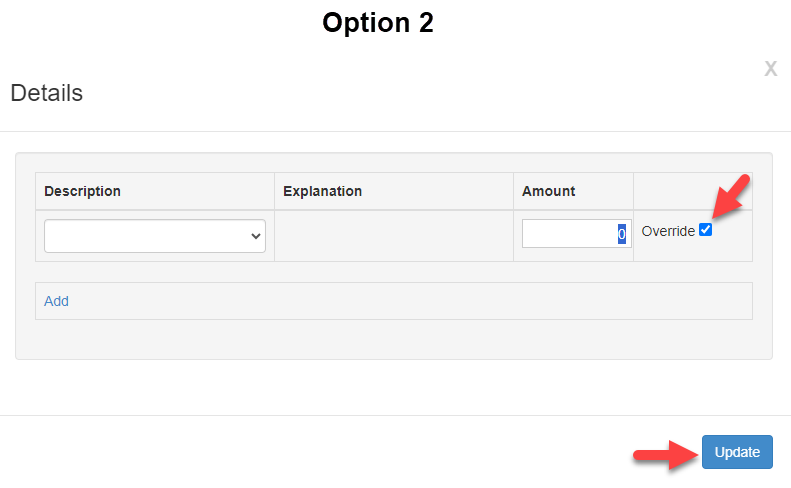Select the highlighted 0 in Amount
Viewport: 791px width, 488px height.
coord(621,234)
